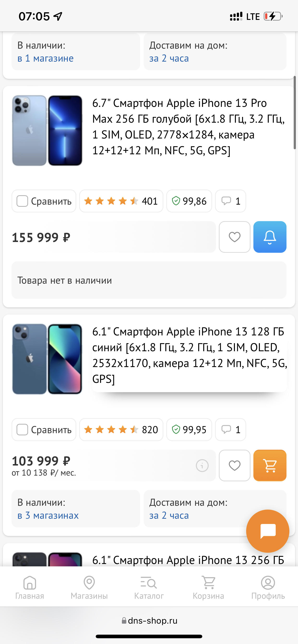Tap the blue notify bell button
This screenshot has width=298, height=644.
tap(270, 237)
